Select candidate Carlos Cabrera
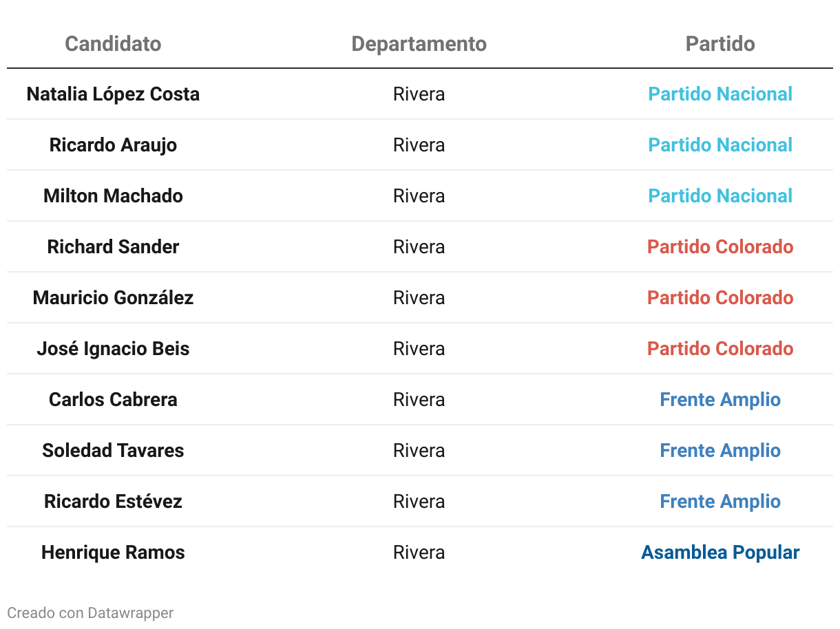840x629 pixels. pyautogui.click(x=113, y=400)
